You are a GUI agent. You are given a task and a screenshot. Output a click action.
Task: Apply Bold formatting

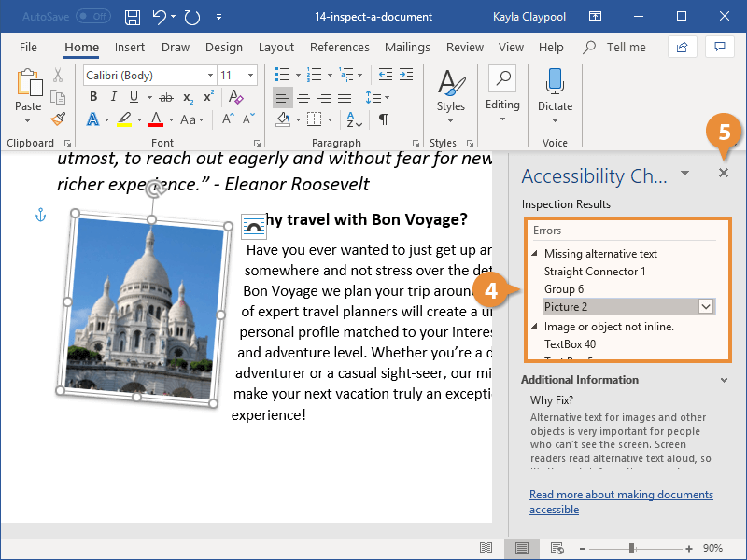93,97
